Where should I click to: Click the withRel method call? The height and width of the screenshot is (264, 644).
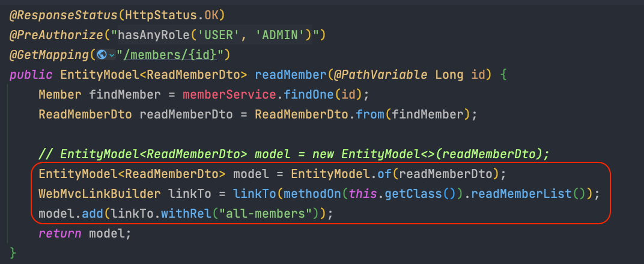(x=186, y=213)
